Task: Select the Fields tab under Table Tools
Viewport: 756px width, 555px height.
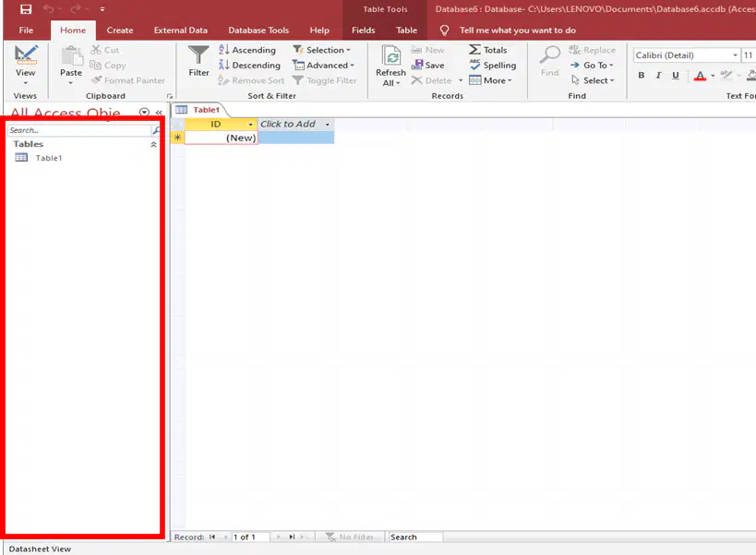Action: tap(363, 30)
